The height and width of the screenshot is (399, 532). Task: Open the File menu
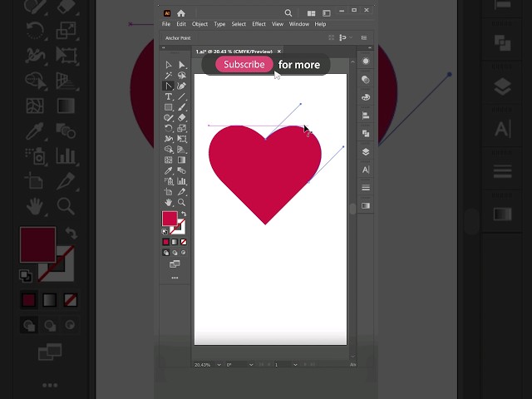point(166,24)
